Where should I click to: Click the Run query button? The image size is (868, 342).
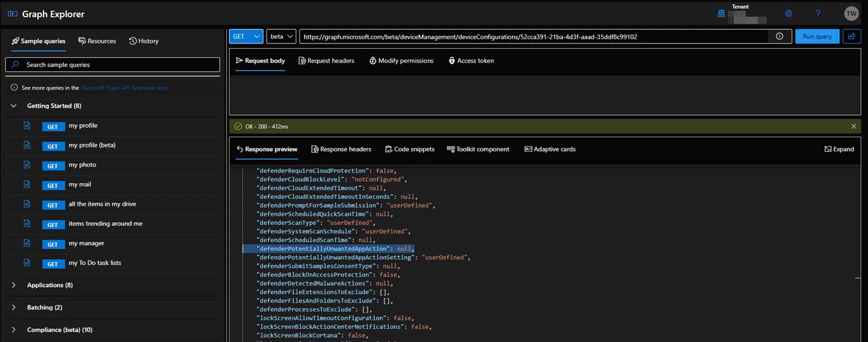tap(817, 36)
